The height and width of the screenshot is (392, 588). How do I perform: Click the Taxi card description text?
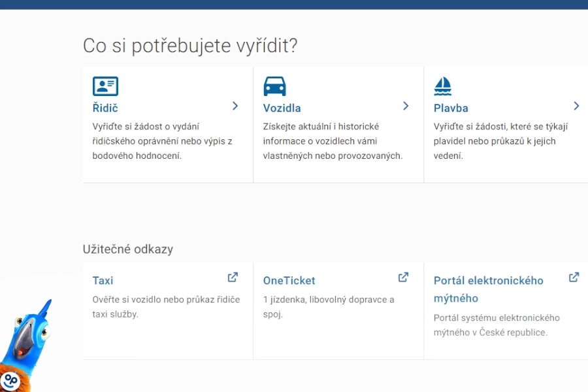(x=166, y=306)
